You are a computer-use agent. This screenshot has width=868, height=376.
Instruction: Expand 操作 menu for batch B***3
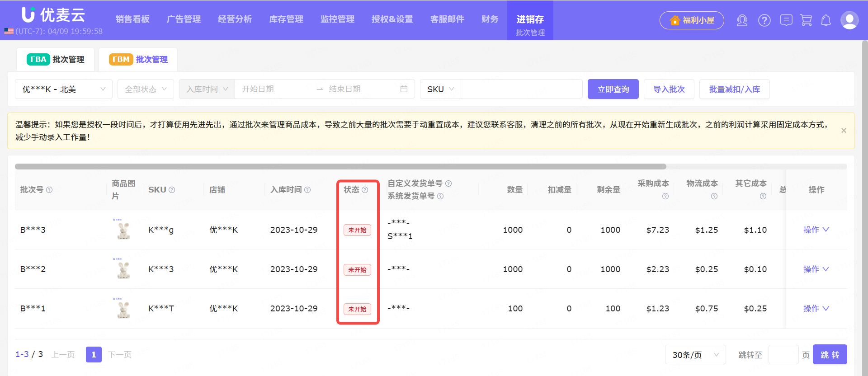pos(816,230)
